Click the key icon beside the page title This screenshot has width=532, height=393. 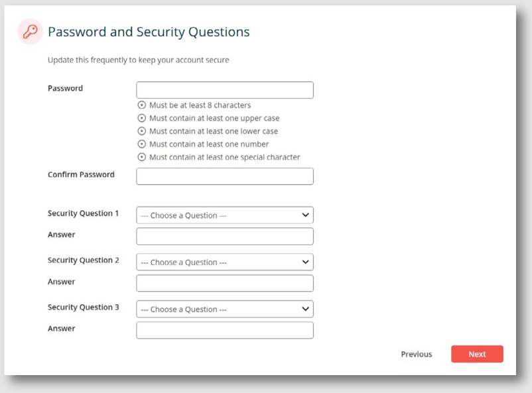coord(29,32)
